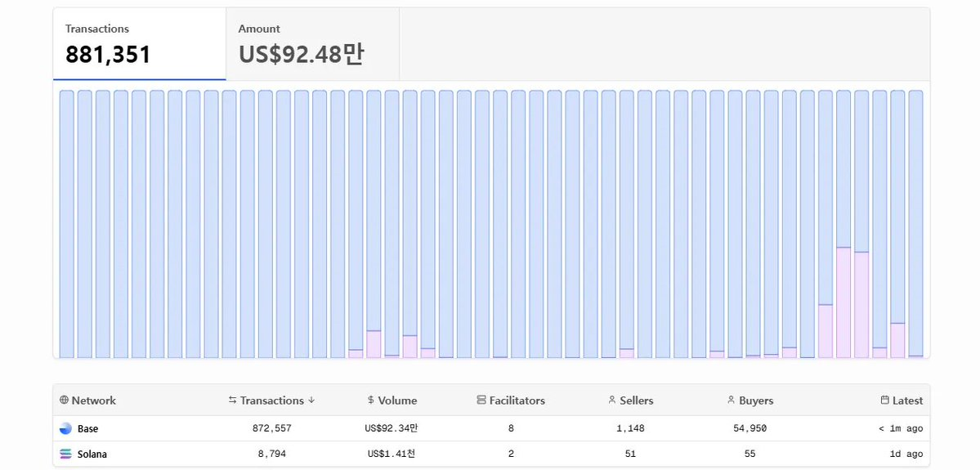Viewport: 980px width, 470px height.
Task: Click the server icon beside Facilitators
Action: 481,401
